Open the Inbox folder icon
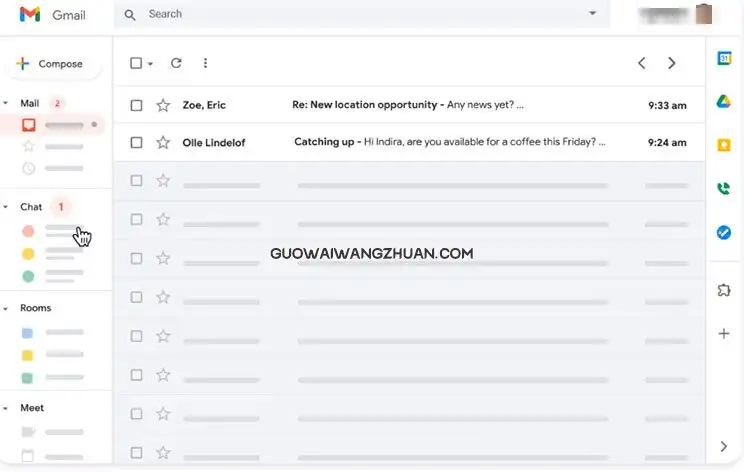Viewport: 744px width, 472px height. coord(28,125)
